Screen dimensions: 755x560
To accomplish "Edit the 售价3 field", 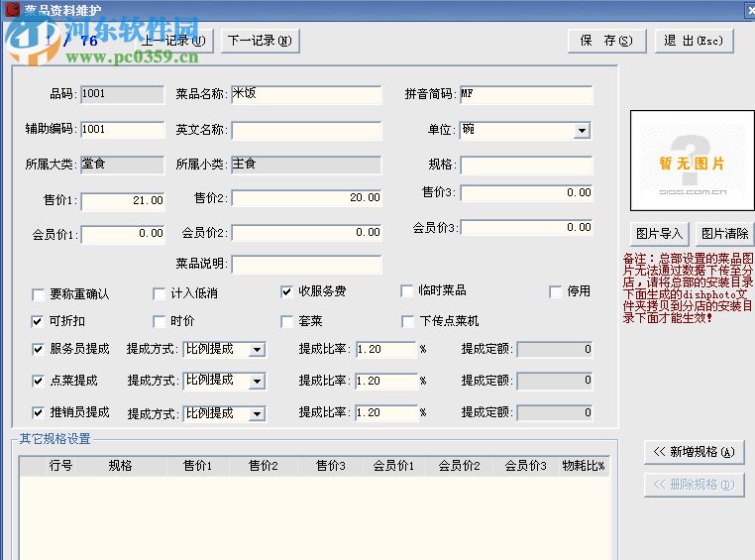I will pos(527,193).
